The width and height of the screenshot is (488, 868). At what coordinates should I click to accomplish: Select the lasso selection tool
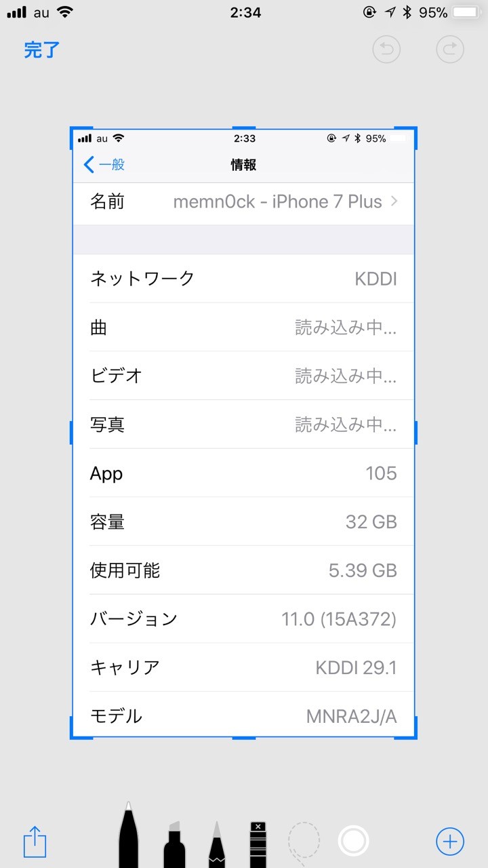click(x=303, y=844)
